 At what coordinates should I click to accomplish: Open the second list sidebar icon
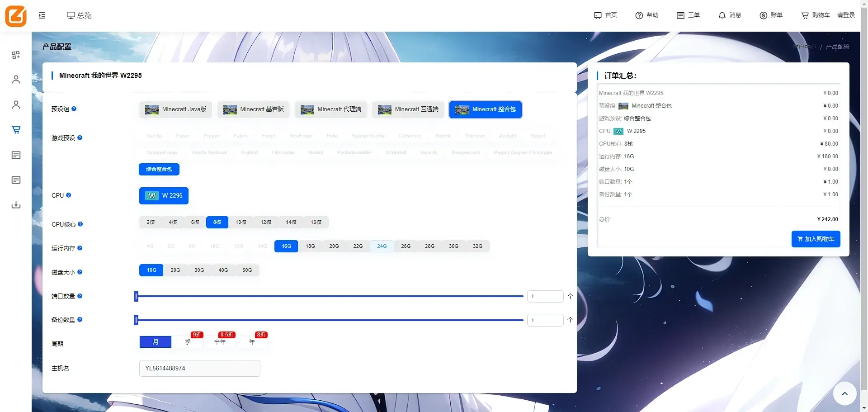point(16,180)
